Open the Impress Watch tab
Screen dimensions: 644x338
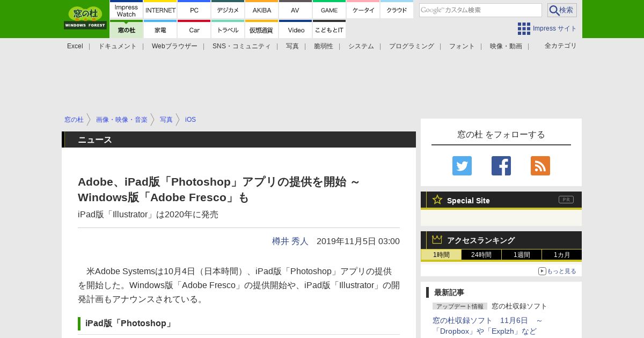(x=126, y=10)
